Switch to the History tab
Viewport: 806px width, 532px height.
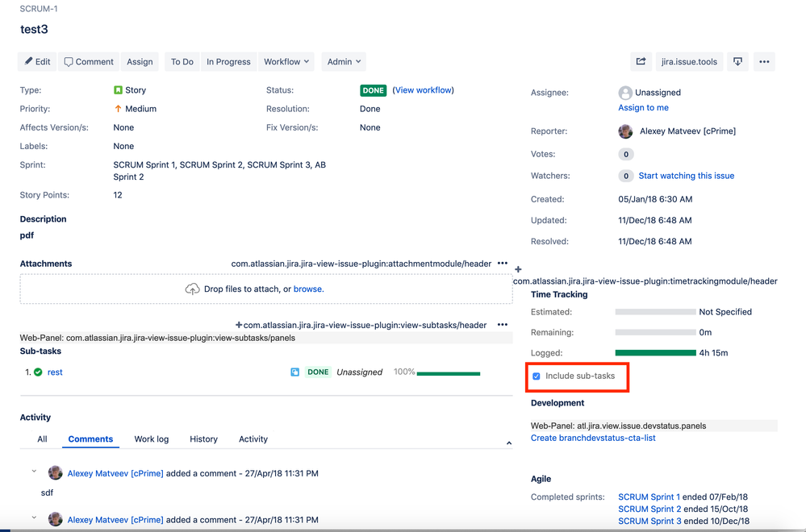[203, 439]
